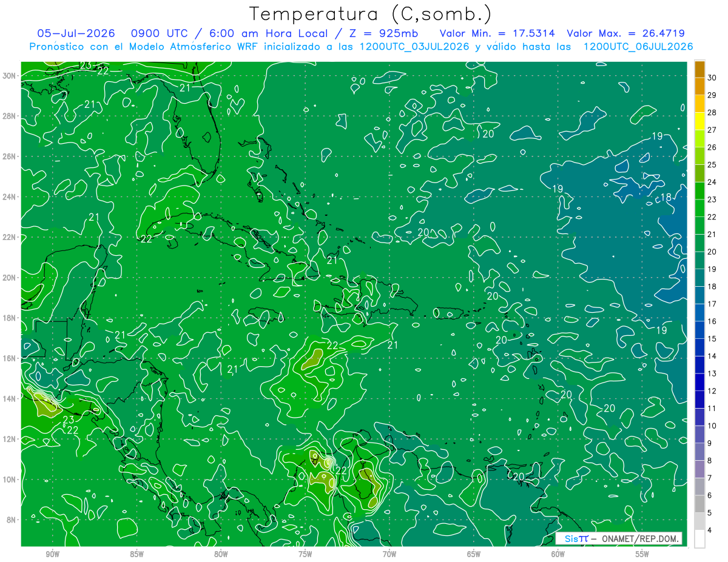The width and height of the screenshot is (728, 562).
Task: Click the '55W' longitude axis label
Action: tap(642, 554)
